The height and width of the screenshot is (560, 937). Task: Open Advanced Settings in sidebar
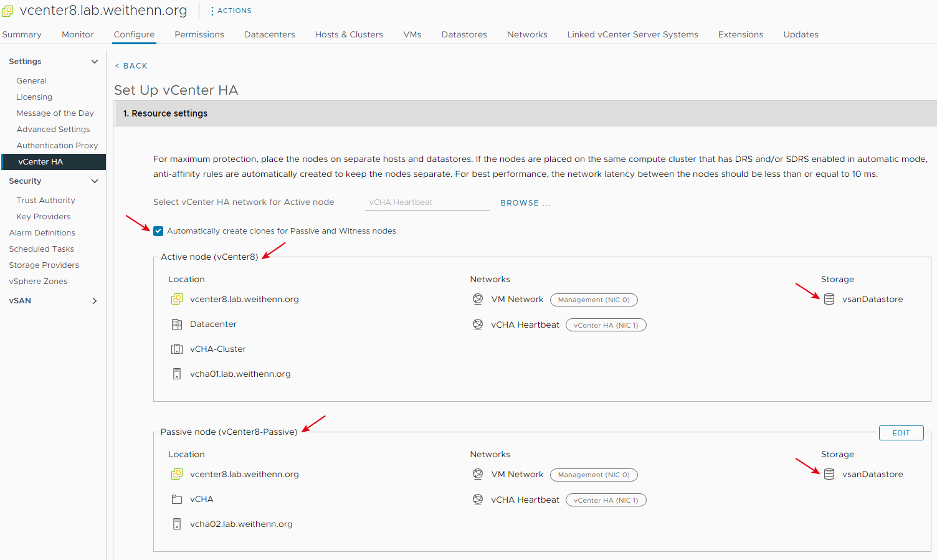pos(53,129)
